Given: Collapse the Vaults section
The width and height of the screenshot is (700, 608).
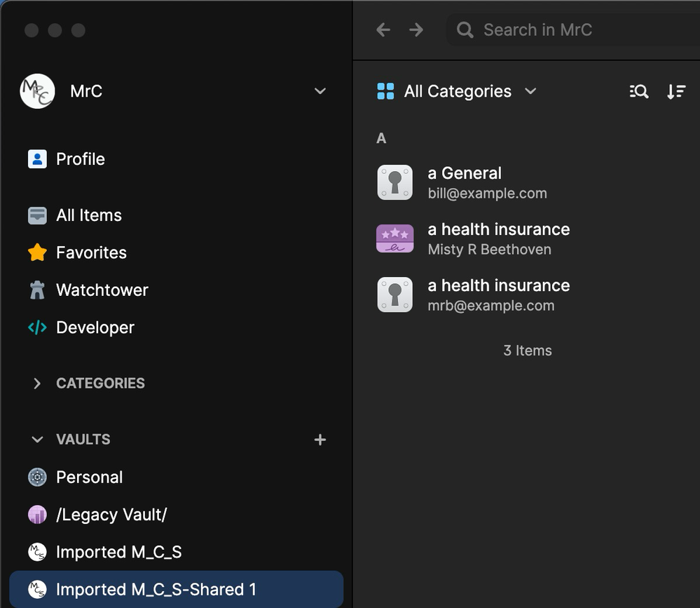Looking at the screenshot, I should pyautogui.click(x=37, y=440).
